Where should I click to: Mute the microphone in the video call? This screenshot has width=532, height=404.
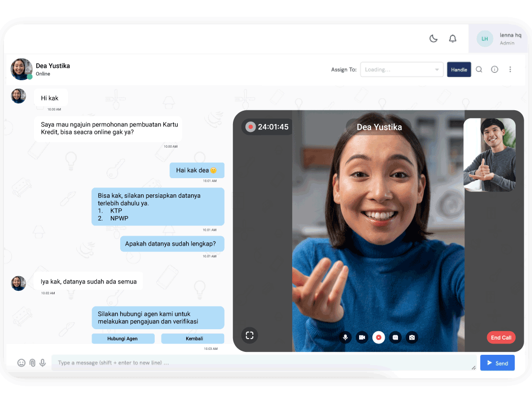point(345,338)
